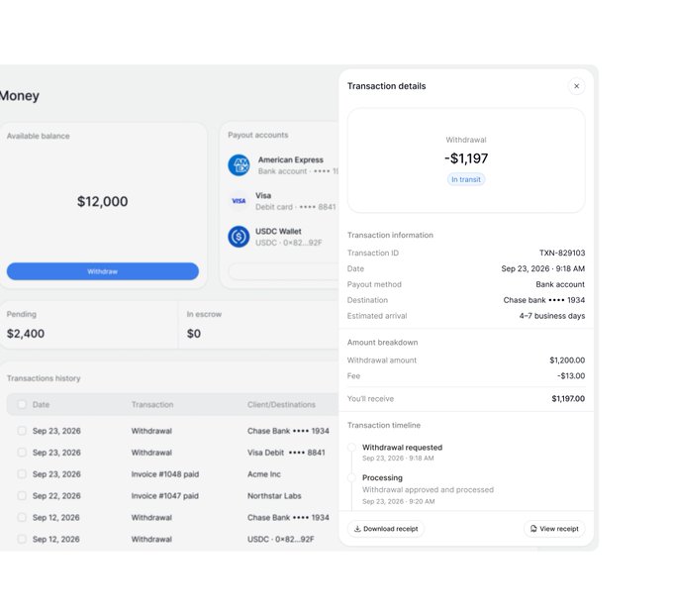This screenshot has height=616, width=673.
Task: Check the Invoice #1048 paid row checkbox
Action: pyautogui.click(x=22, y=474)
